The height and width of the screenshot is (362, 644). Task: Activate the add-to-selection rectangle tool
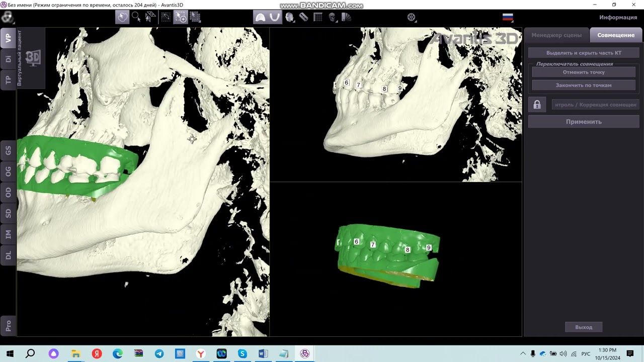tap(181, 17)
